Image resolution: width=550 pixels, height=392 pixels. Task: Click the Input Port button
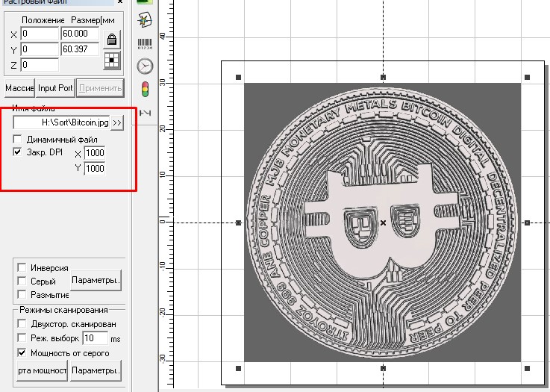[56, 88]
